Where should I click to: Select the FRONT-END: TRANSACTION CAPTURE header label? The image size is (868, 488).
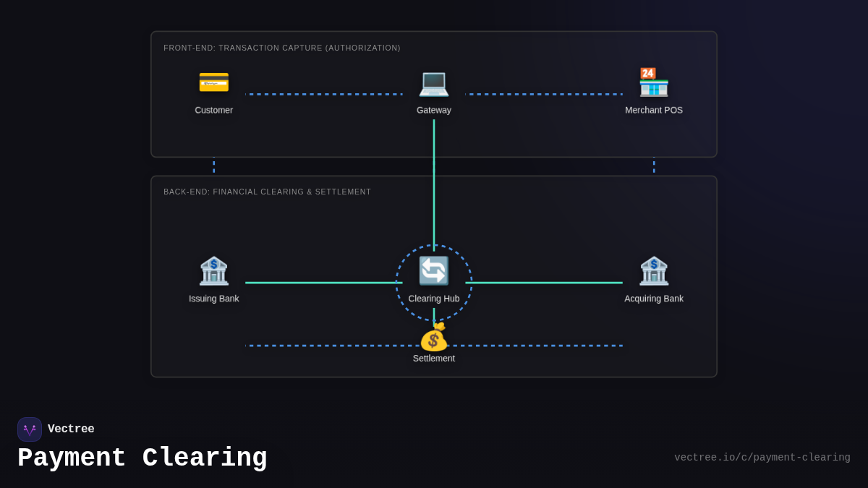coord(282,48)
